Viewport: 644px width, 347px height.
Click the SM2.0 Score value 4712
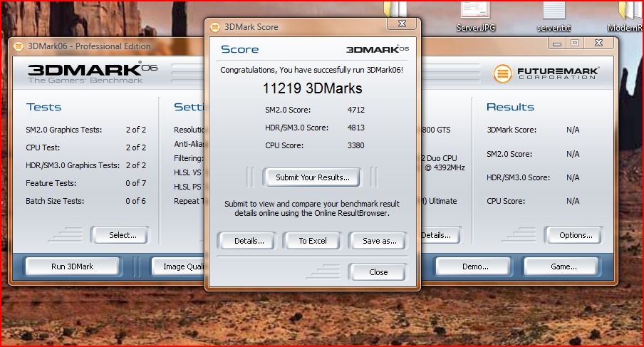click(355, 110)
